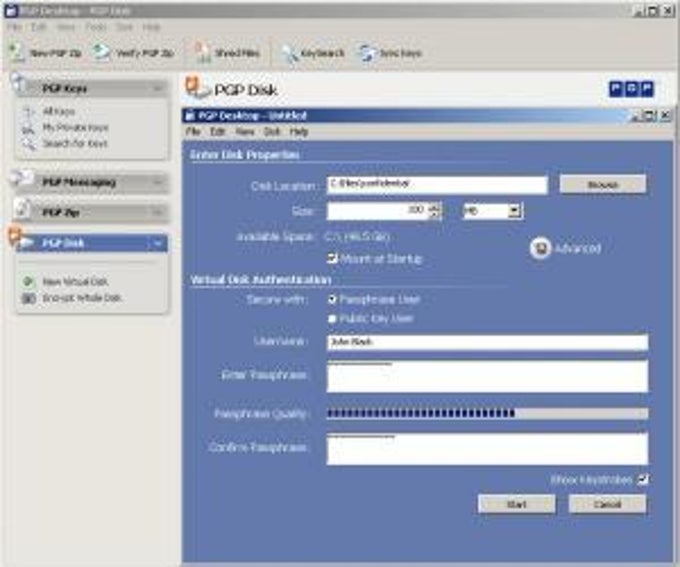Open the MB size unit dropdown
This screenshot has width=680, height=567.
[x=515, y=211]
